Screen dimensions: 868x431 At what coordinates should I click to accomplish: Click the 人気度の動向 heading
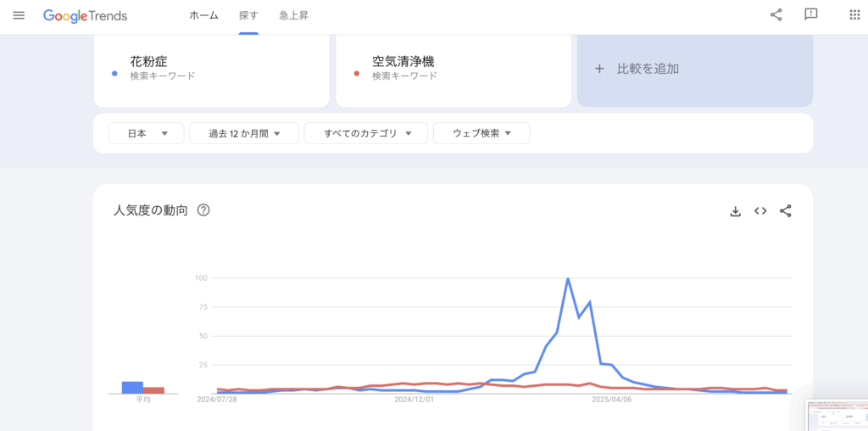(x=151, y=210)
